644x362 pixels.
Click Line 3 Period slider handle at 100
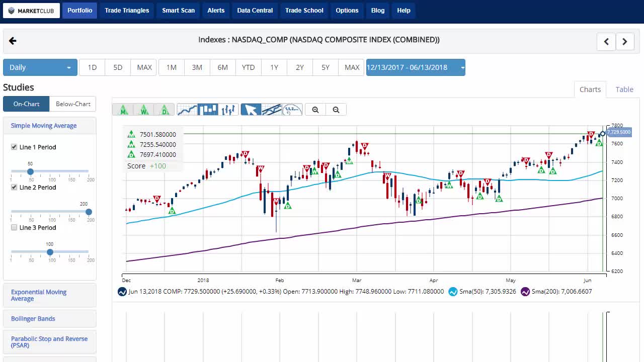pyautogui.click(x=50, y=252)
